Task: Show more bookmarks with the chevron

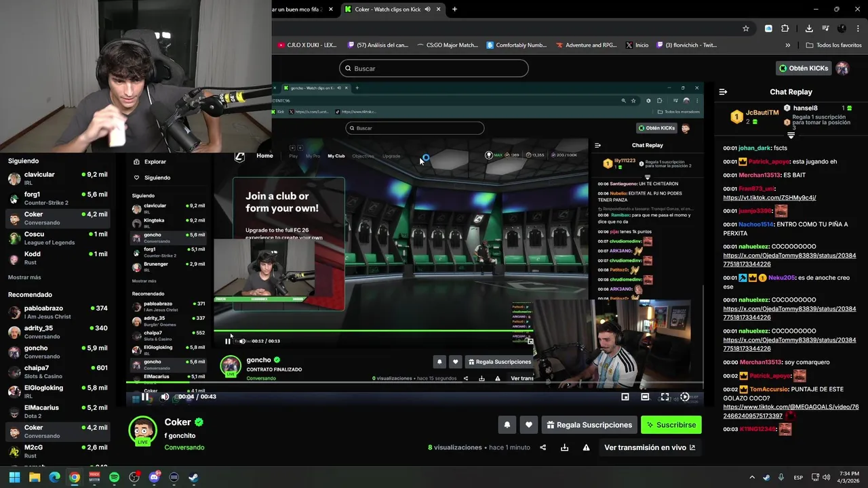Action: click(x=787, y=45)
